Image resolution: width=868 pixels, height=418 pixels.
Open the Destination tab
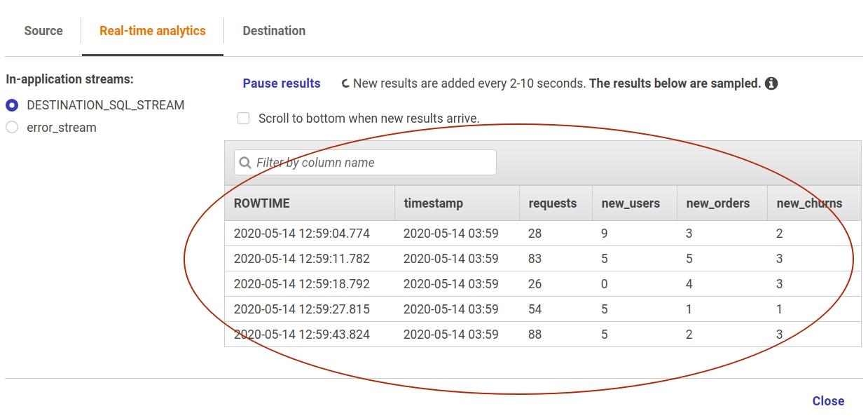273,30
